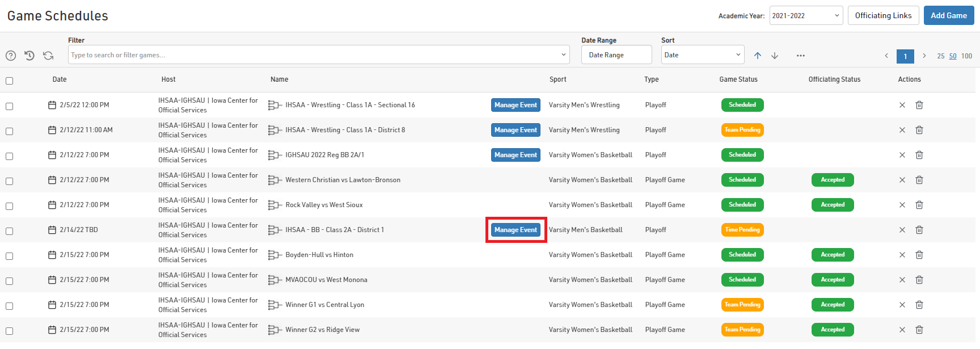Click calendar icon for 2/5/22 wrestling game
The height and width of the screenshot is (349, 980).
click(52, 105)
